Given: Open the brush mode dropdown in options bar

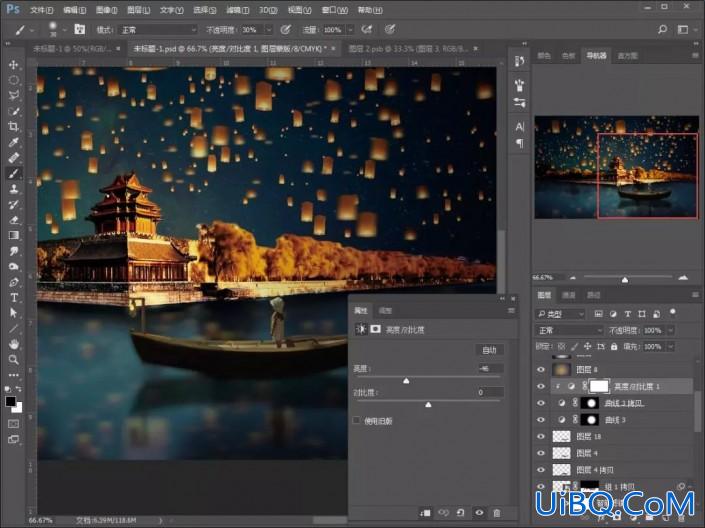Looking at the screenshot, I should (x=158, y=30).
